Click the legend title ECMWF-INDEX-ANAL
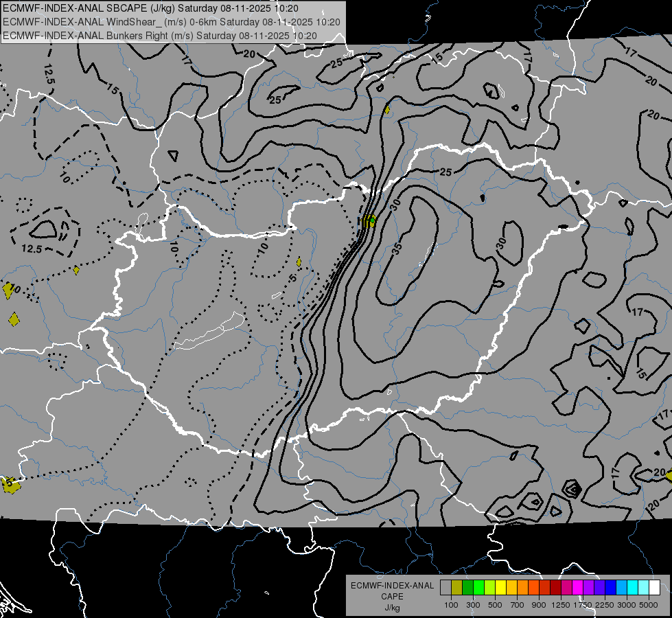 pos(392,586)
